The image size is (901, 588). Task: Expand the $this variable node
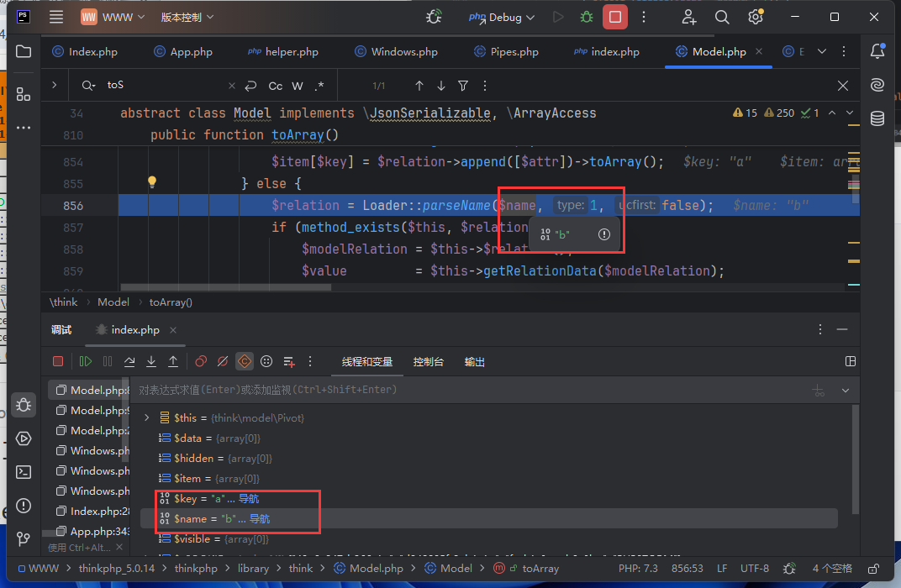click(x=146, y=417)
